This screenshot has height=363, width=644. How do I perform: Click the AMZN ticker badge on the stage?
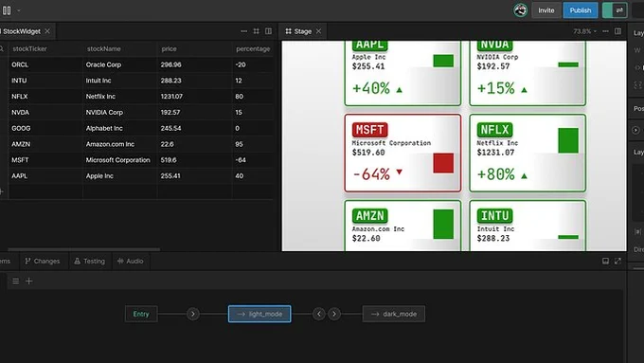click(370, 215)
